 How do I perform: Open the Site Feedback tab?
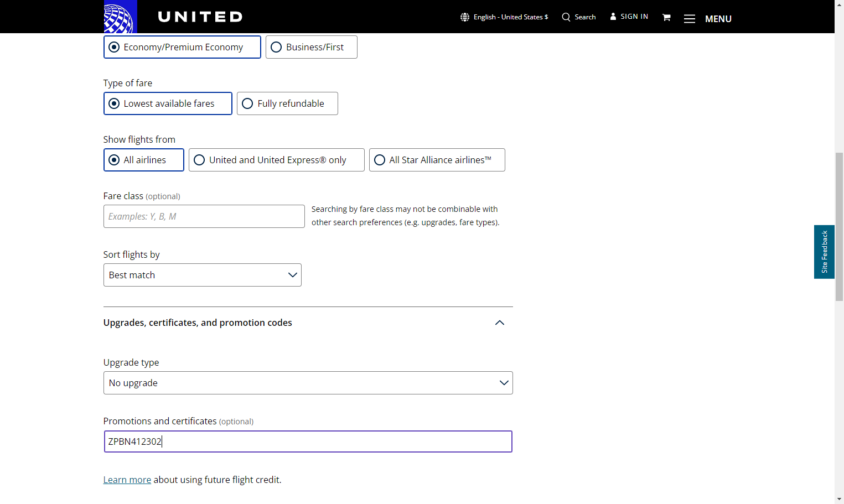[x=824, y=252]
